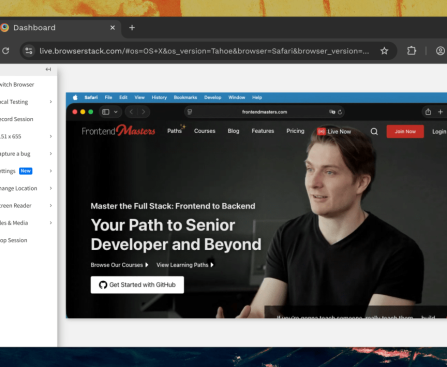Open Chrome profile avatar
Image resolution: width=447 pixels, height=367 pixels.
tap(440, 51)
